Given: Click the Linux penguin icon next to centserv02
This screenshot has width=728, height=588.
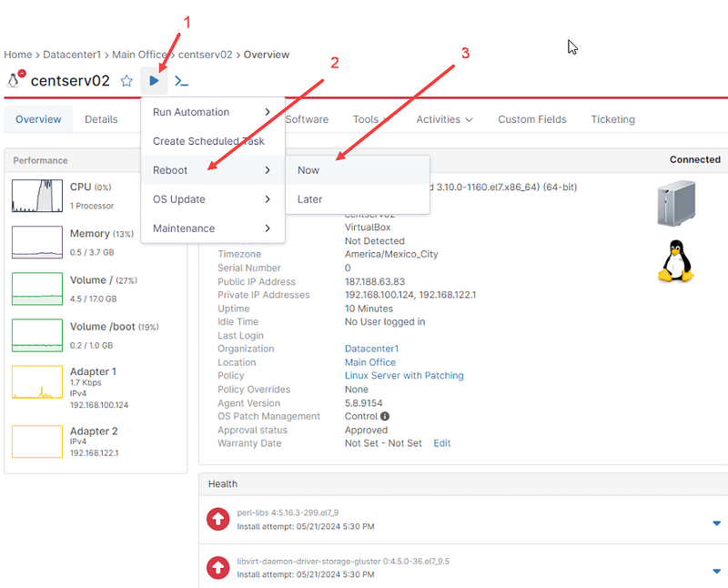Looking at the screenshot, I should [x=15, y=80].
